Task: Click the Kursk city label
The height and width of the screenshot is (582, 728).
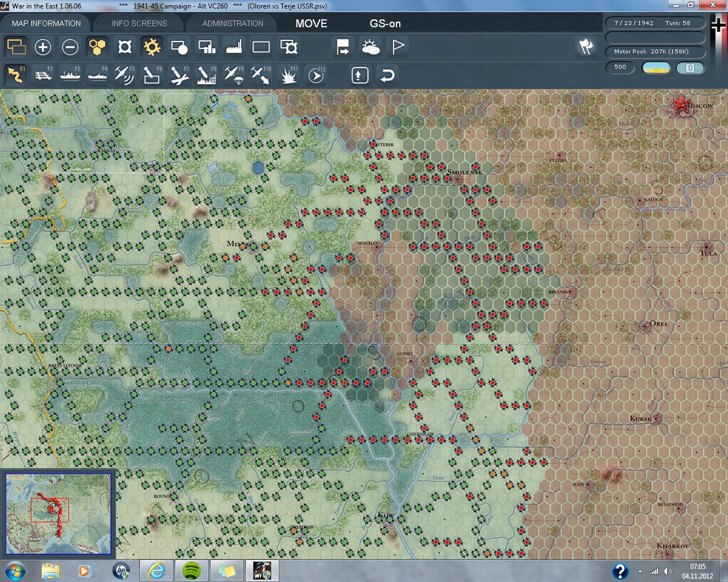Action: pos(641,418)
